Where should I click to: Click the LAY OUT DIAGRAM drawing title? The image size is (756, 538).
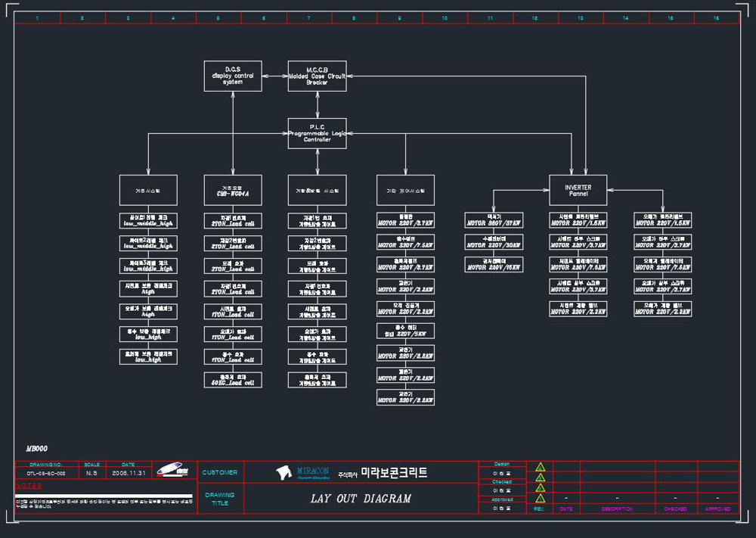click(361, 499)
